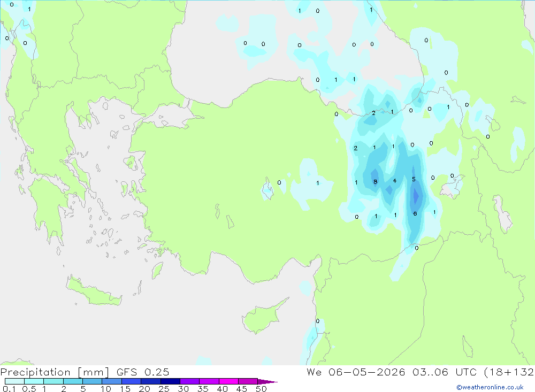Click the precipitation value '4' on the map
This screenshot has width=535, height=392.
click(x=395, y=181)
